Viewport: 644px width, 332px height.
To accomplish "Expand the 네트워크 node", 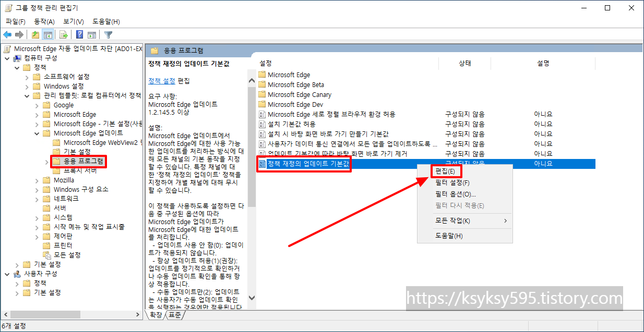I will 37,199.
